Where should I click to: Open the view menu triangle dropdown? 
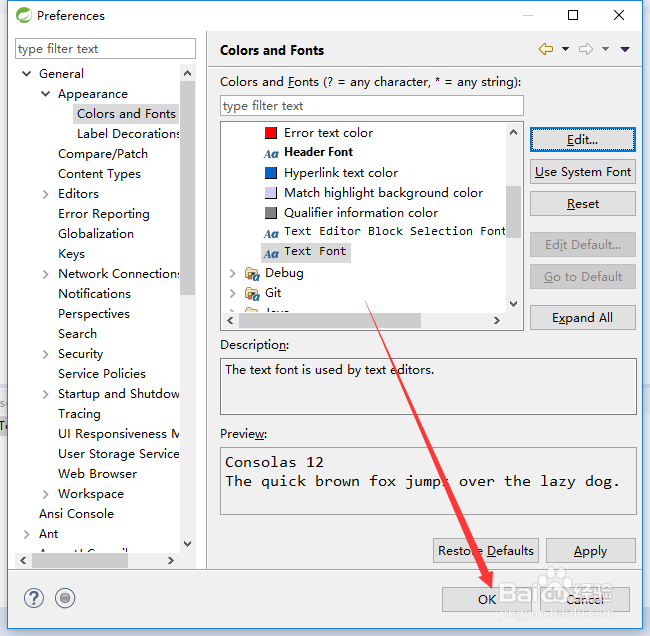[625, 49]
